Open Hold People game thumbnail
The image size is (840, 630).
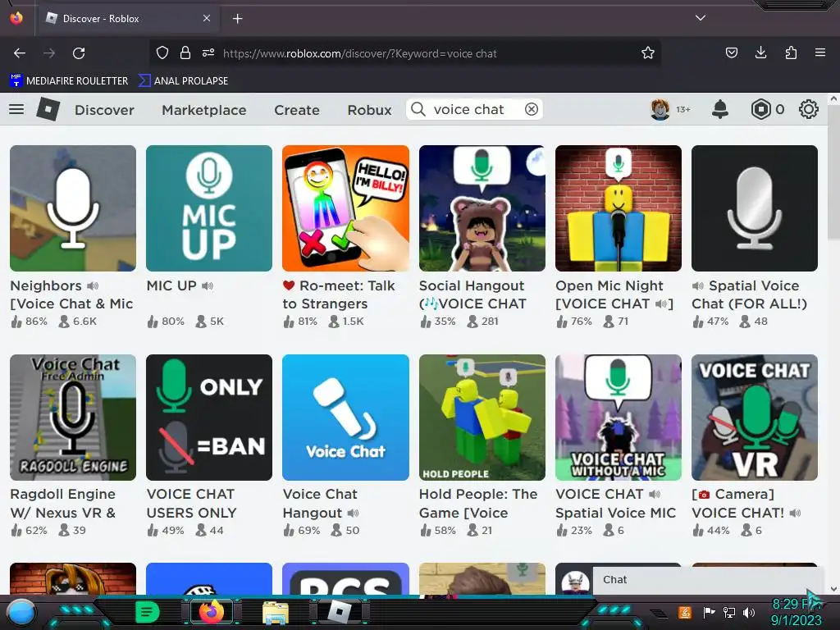482,418
